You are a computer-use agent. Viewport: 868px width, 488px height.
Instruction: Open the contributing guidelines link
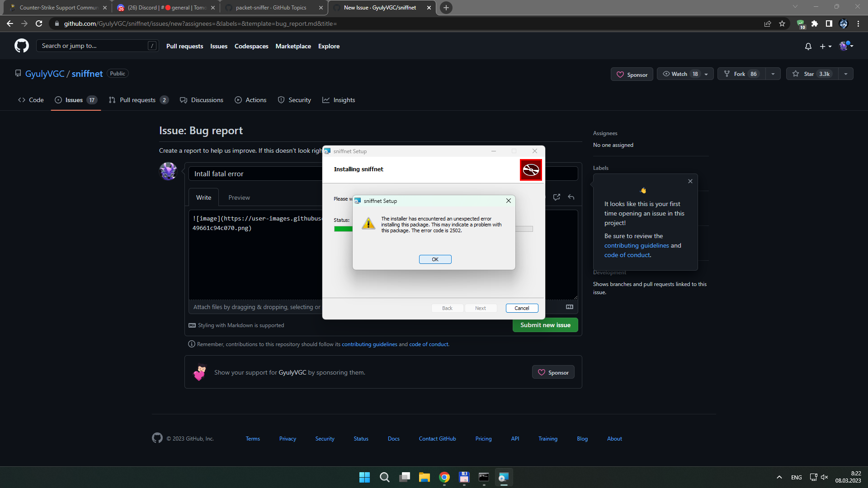point(637,245)
